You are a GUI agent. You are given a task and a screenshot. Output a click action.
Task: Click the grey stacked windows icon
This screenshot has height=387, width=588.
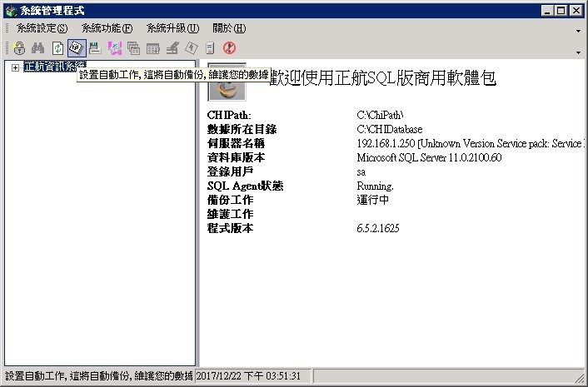[x=133, y=48]
